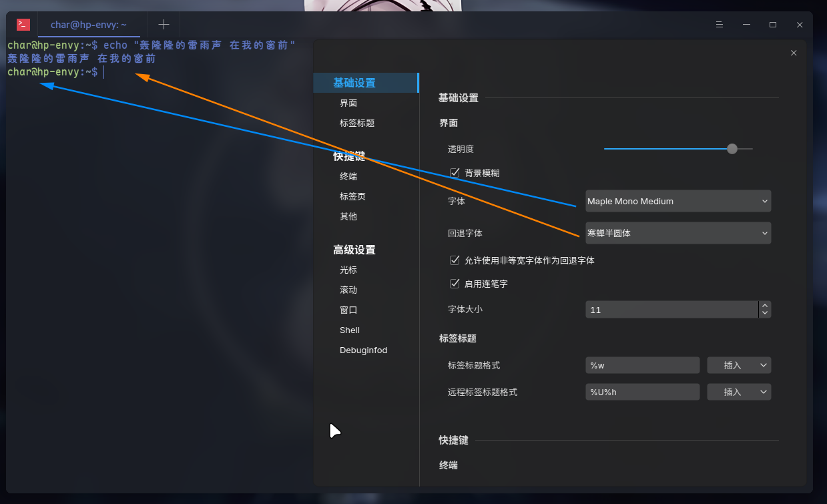
Task: Click the 字体大小 field showing 11
Action: (672, 310)
